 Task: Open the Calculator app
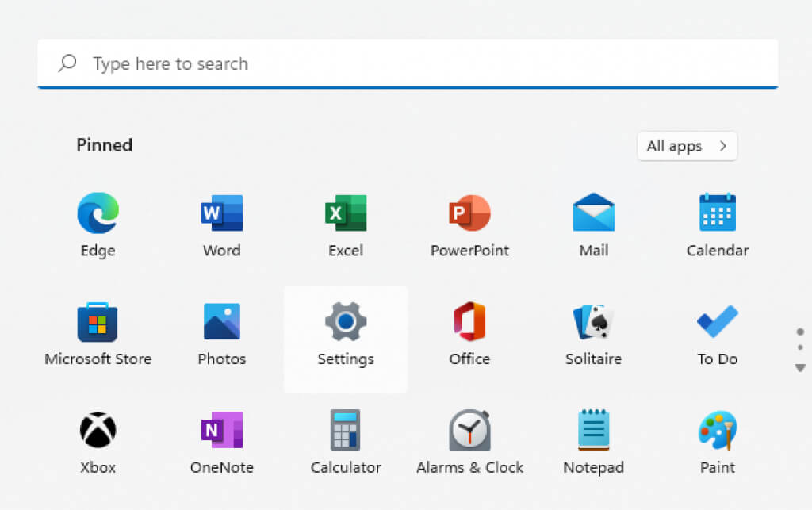(x=346, y=431)
